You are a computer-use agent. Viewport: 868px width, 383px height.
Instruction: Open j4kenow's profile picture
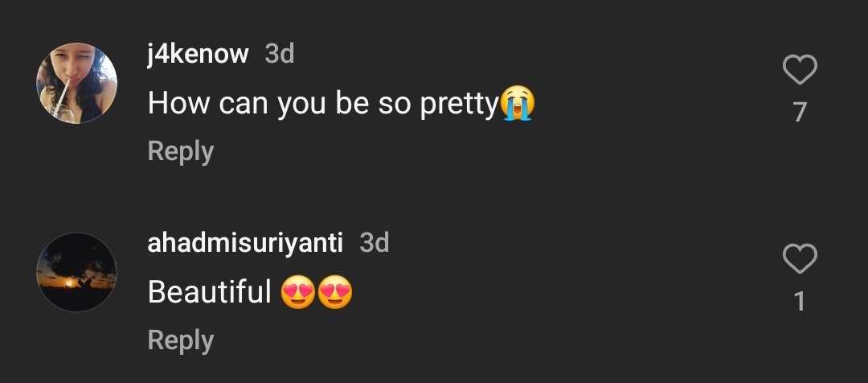pos(76,84)
